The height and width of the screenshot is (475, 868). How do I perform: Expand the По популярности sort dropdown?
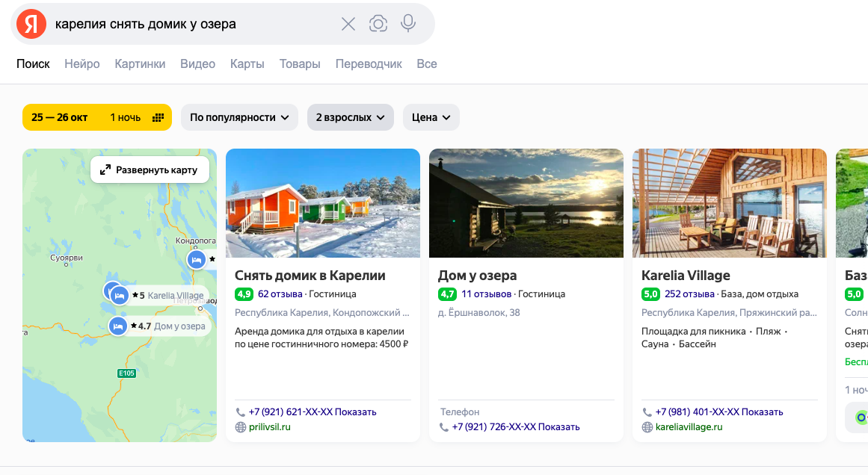240,117
